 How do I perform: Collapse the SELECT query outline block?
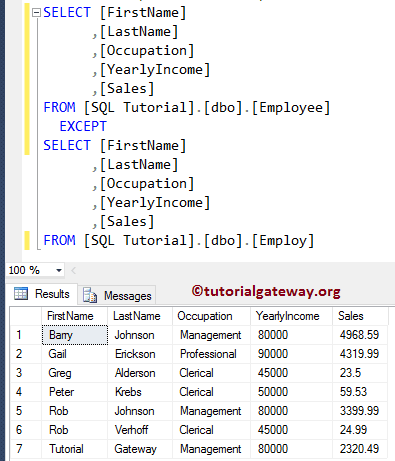pos(36,13)
